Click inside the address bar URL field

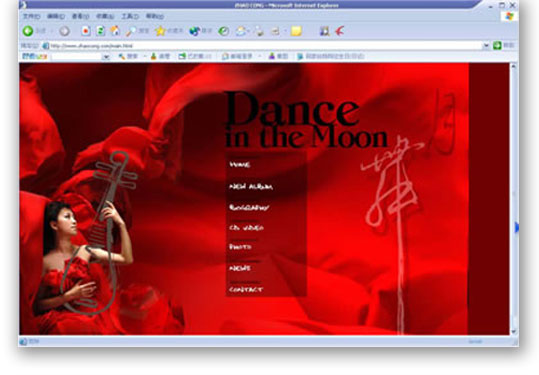[265, 45]
